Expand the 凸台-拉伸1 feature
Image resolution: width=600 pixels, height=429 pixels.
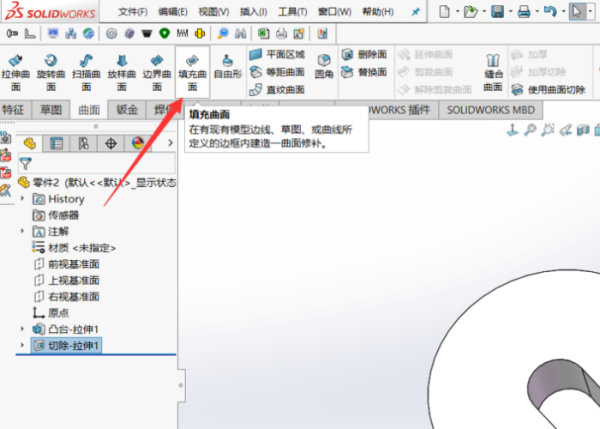tap(22, 329)
